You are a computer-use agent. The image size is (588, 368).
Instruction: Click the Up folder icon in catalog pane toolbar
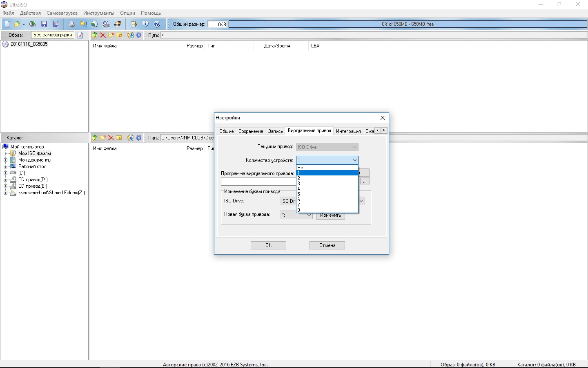[95, 138]
